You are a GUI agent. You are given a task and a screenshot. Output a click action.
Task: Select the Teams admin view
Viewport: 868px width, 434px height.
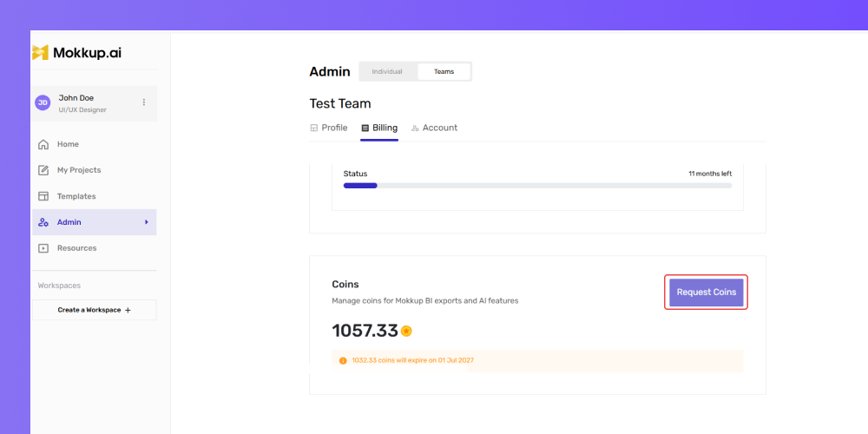point(444,71)
